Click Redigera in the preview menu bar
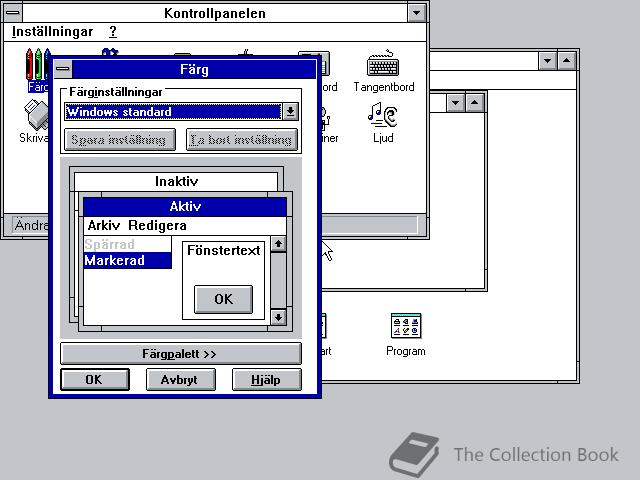This screenshot has width=640, height=480. (x=157, y=225)
